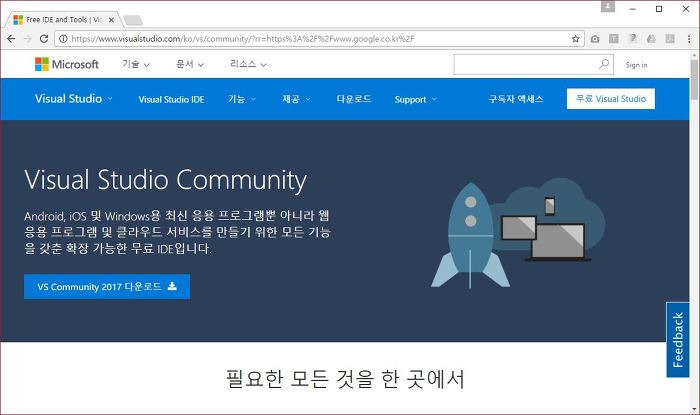Click the browser forward arrow

tap(28, 39)
